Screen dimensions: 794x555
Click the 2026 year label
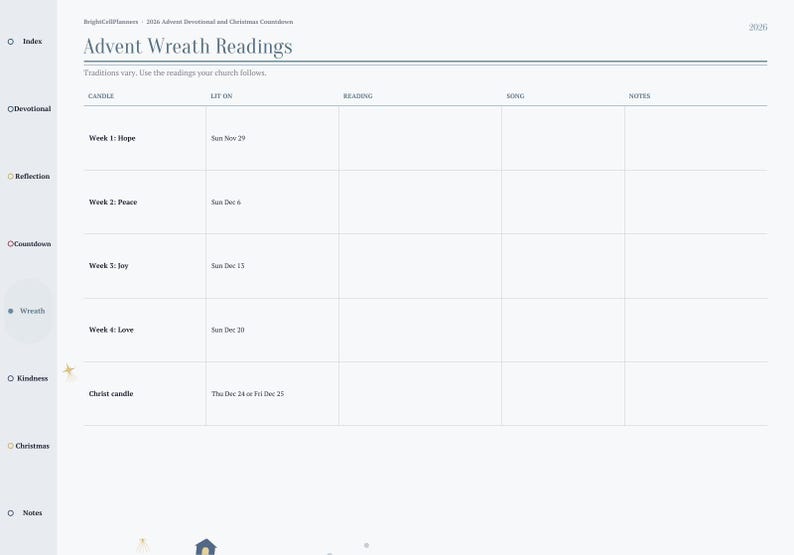[758, 27]
